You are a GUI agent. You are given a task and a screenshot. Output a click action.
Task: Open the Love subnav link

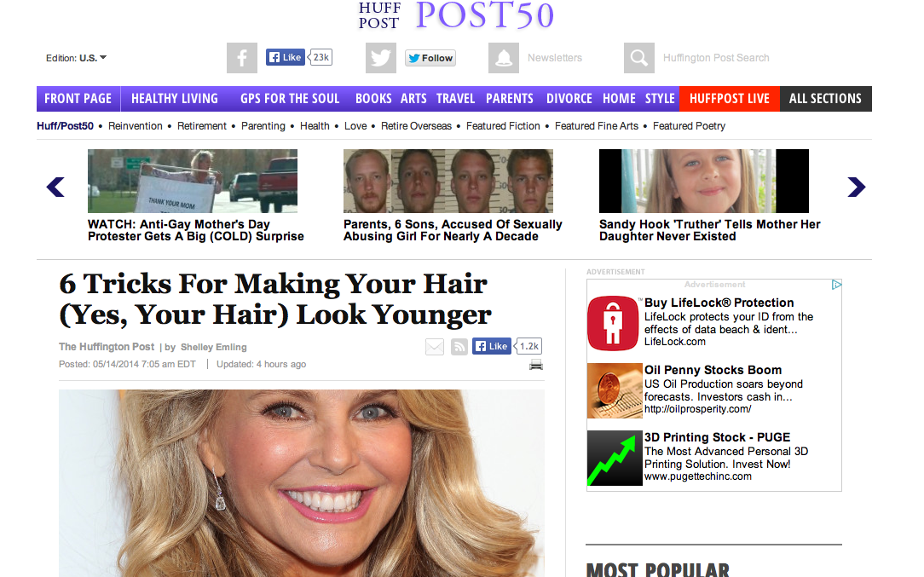click(x=355, y=125)
